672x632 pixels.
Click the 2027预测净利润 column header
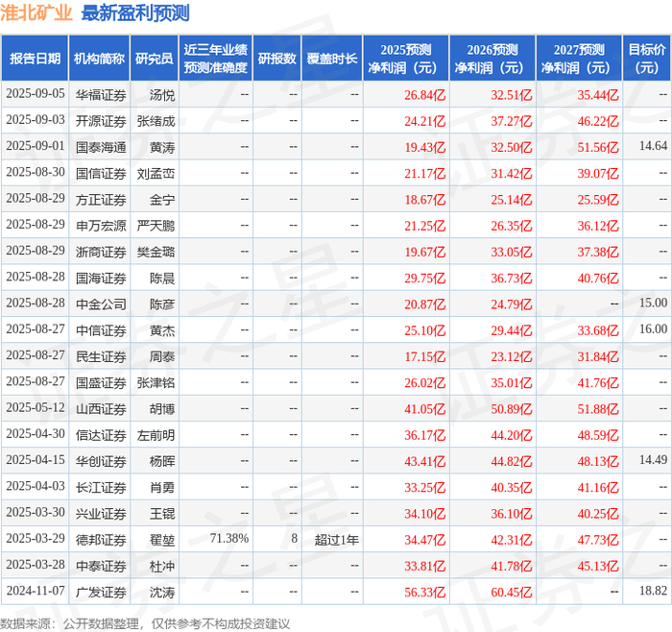pos(579,59)
